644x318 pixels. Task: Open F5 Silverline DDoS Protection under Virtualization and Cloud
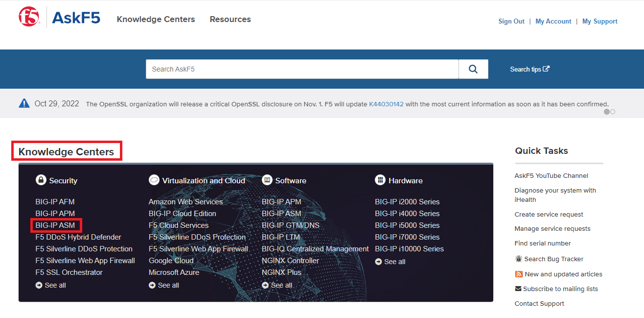[x=197, y=237]
